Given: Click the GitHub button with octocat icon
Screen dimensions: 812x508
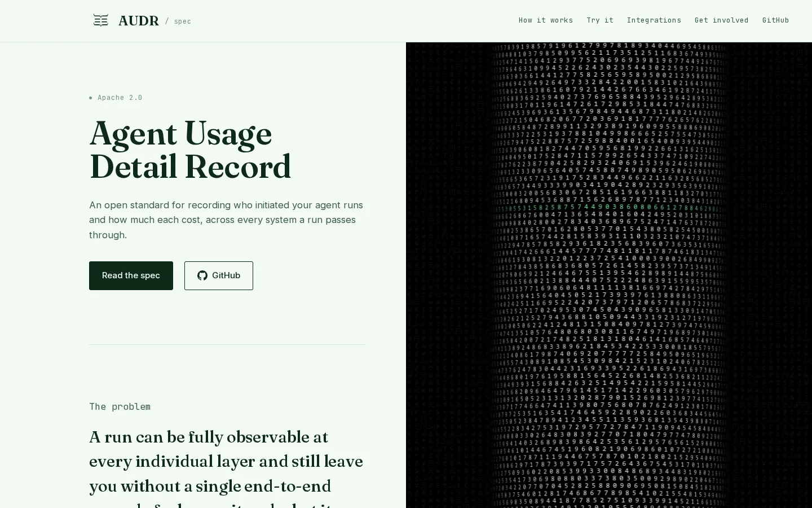Looking at the screenshot, I should pos(219,275).
